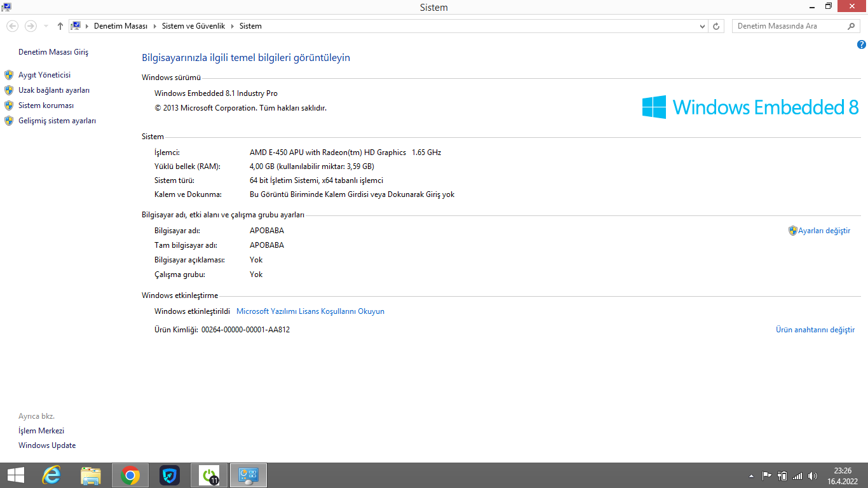
Task: Open Uzak bağlantı ayarları
Action: tap(54, 90)
